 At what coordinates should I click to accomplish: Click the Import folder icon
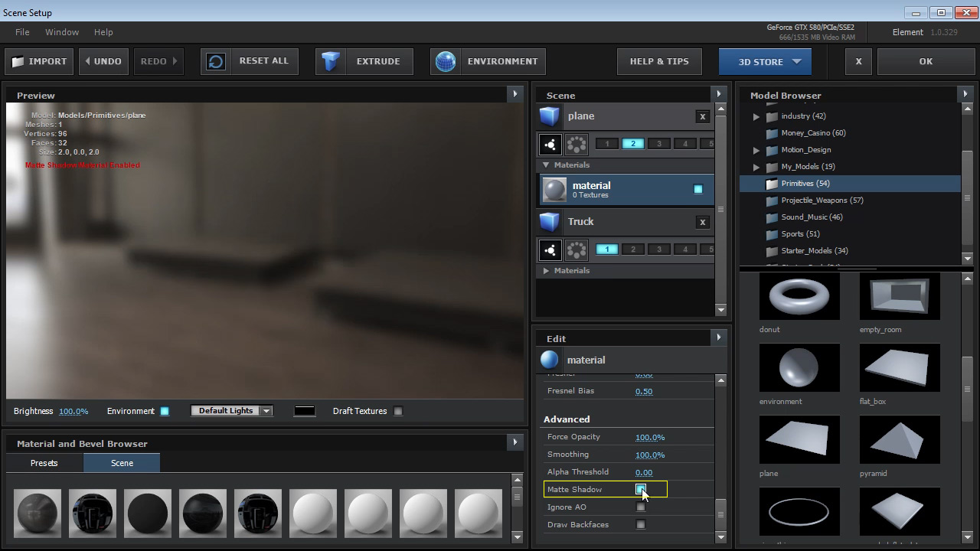pos(18,61)
